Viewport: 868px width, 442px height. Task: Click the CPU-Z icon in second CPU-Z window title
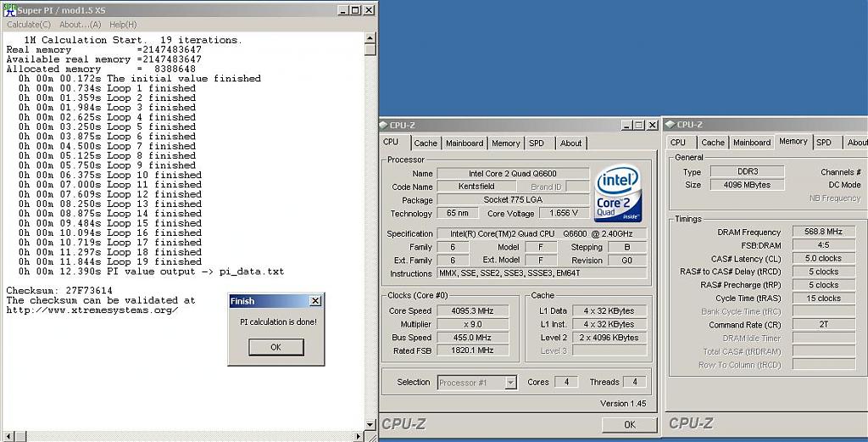(671, 125)
